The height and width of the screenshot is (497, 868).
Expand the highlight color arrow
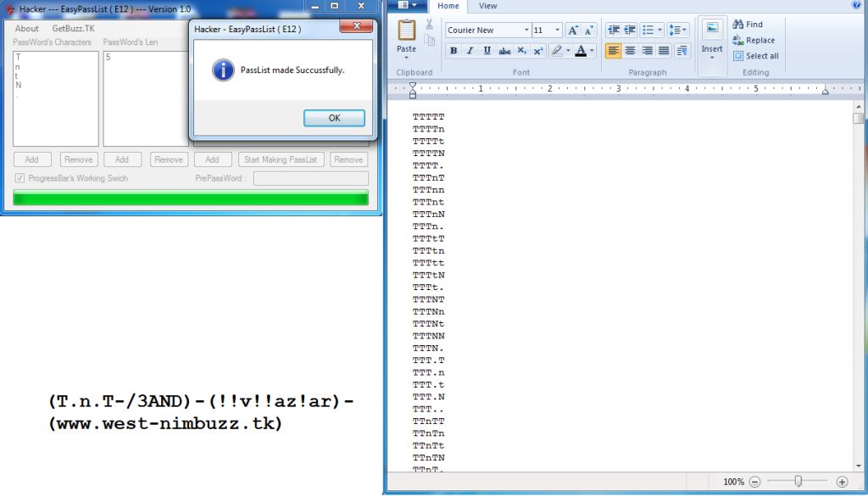568,51
